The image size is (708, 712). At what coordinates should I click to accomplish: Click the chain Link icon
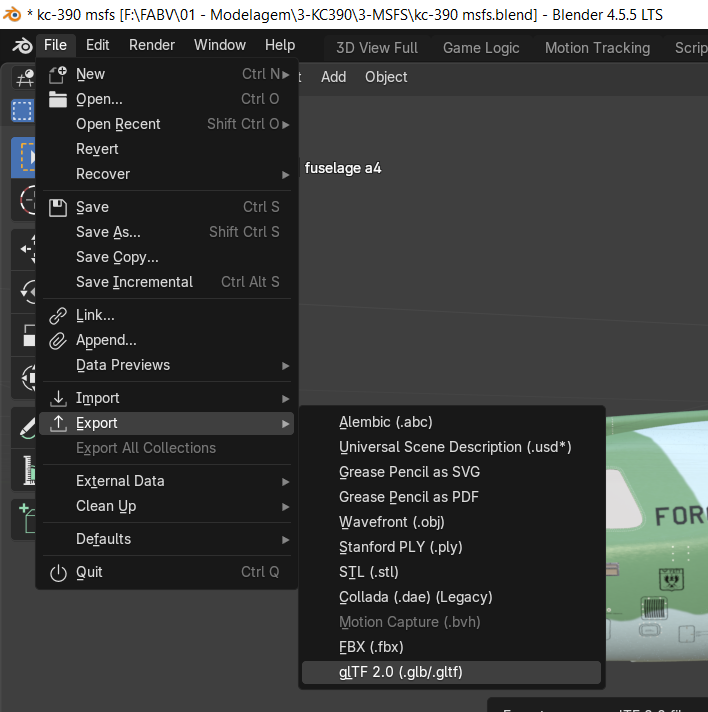click(58, 316)
